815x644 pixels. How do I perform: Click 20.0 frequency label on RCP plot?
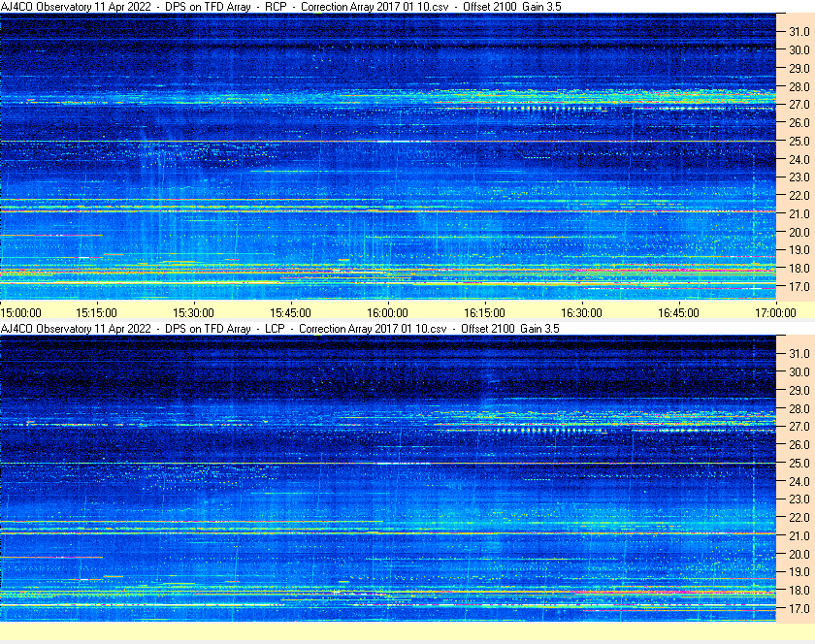pos(799,232)
